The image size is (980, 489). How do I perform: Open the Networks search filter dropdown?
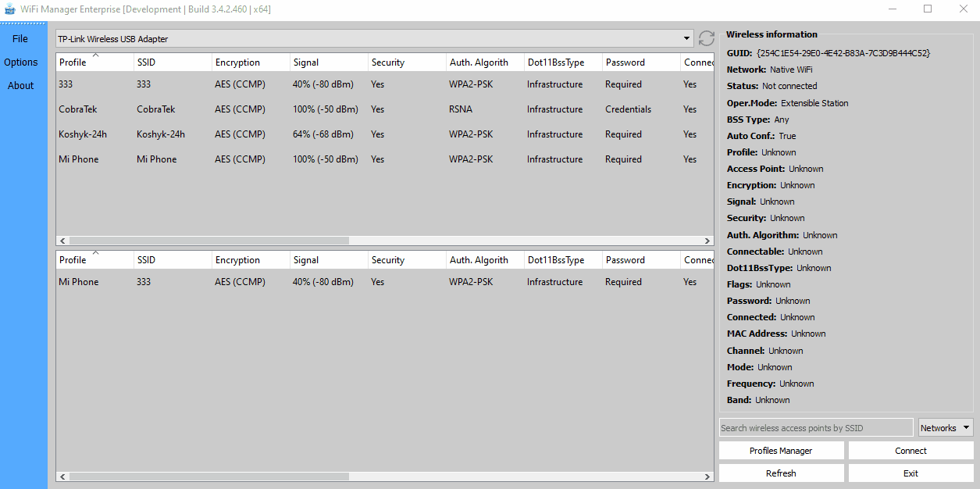(946, 427)
